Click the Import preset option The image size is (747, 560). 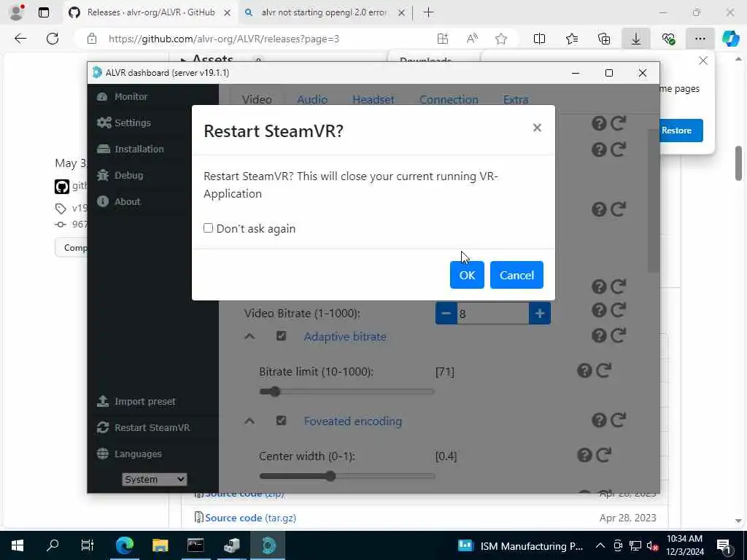[136, 402]
